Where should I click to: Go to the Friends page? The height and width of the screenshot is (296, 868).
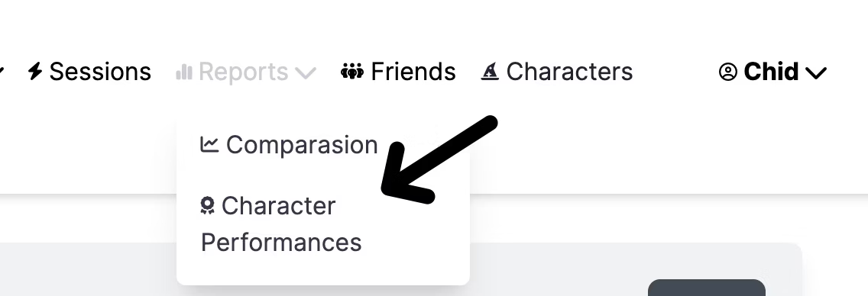(413, 72)
